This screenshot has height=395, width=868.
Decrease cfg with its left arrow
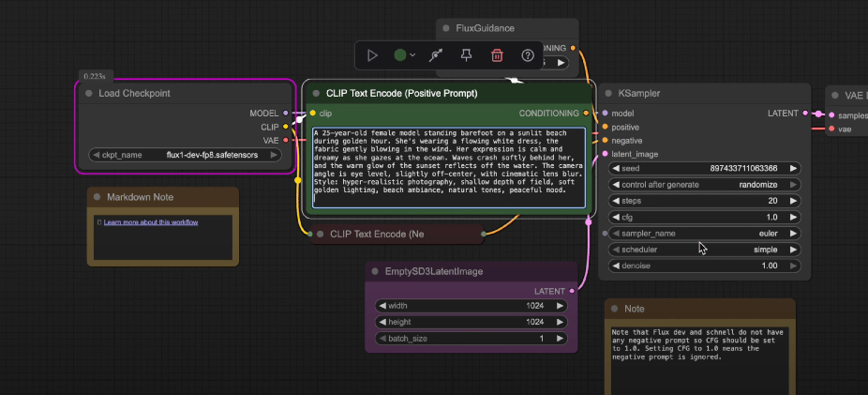tap(616, 217)
